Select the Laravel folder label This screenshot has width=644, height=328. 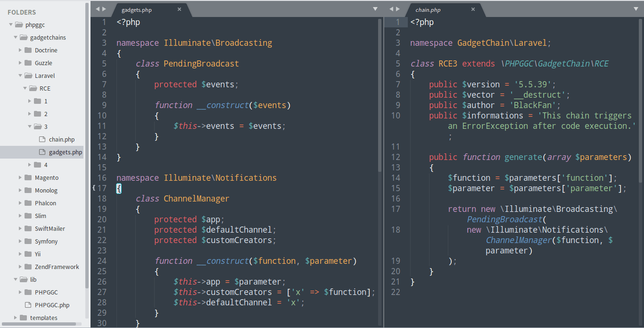click(x=45, y=76)
